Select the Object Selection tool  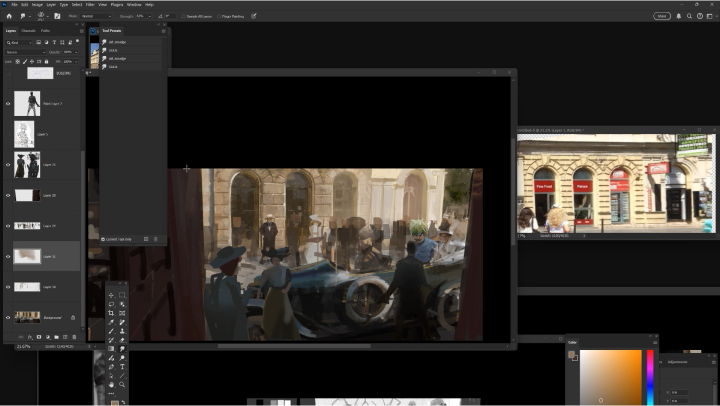122,304
